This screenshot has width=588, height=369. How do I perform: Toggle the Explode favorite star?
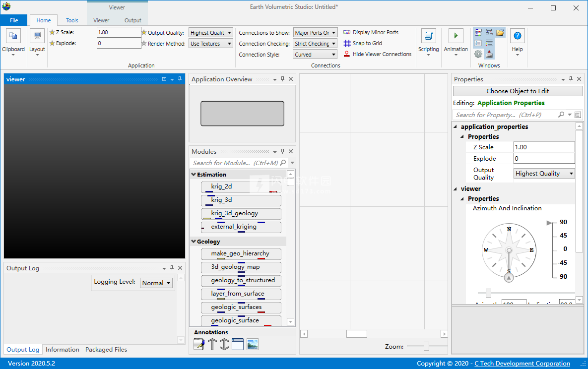tap(52, 43)
